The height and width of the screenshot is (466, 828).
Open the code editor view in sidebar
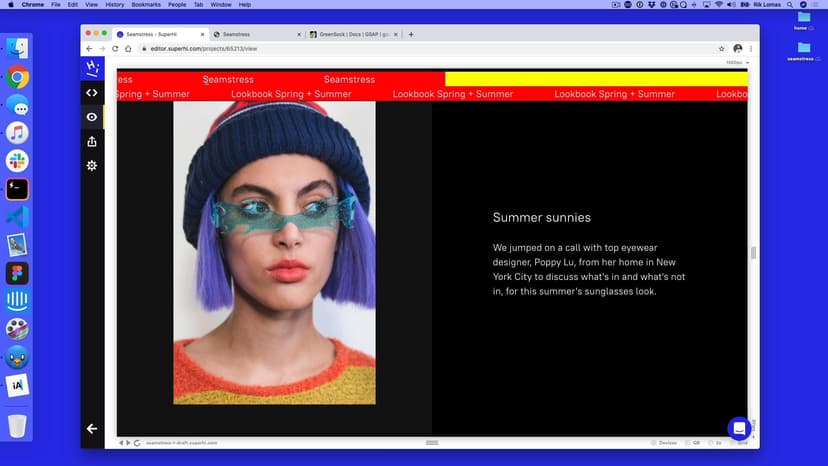tap(92, 93)
